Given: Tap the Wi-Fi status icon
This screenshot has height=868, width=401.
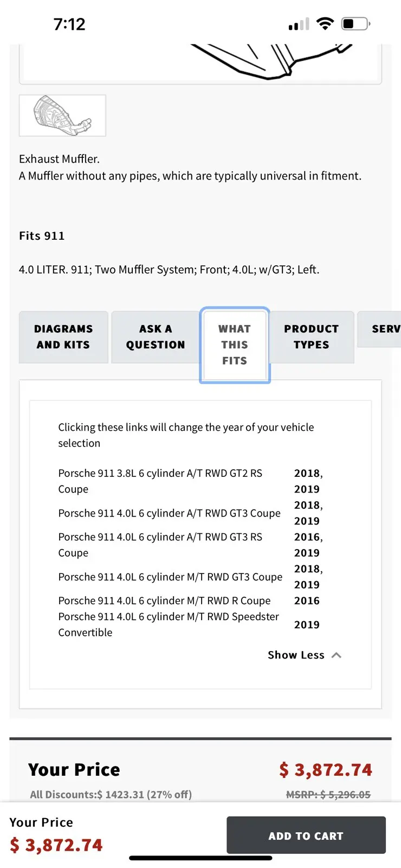Looking at the screenshot, I should (x=325, y=23).
